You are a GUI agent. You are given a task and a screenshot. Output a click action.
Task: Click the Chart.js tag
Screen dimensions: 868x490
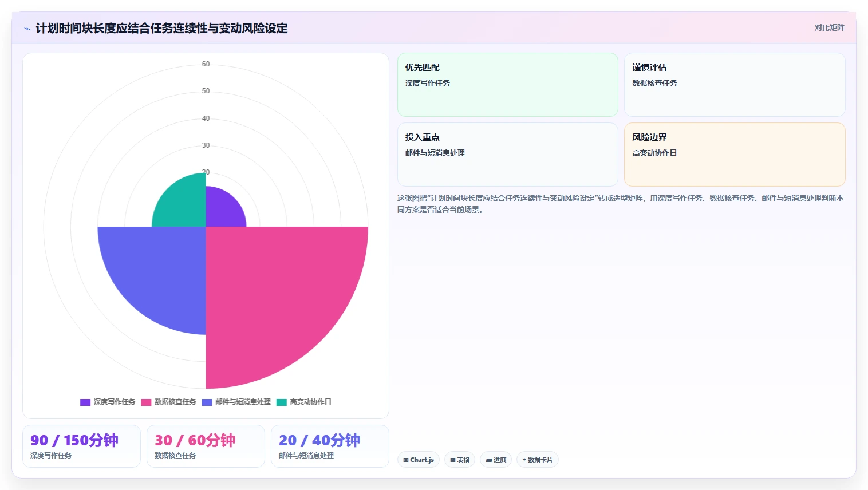(419, 460)
